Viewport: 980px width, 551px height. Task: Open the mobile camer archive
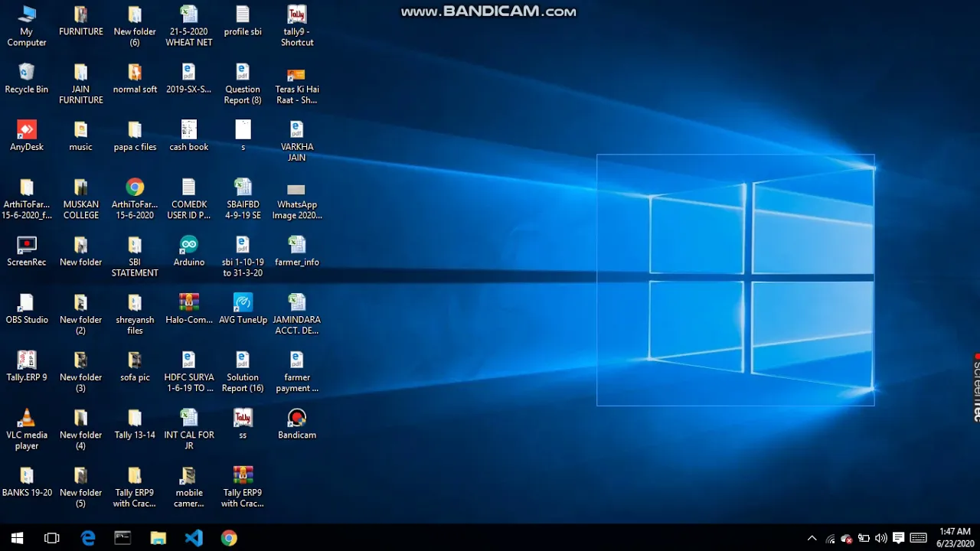(189, 487)
